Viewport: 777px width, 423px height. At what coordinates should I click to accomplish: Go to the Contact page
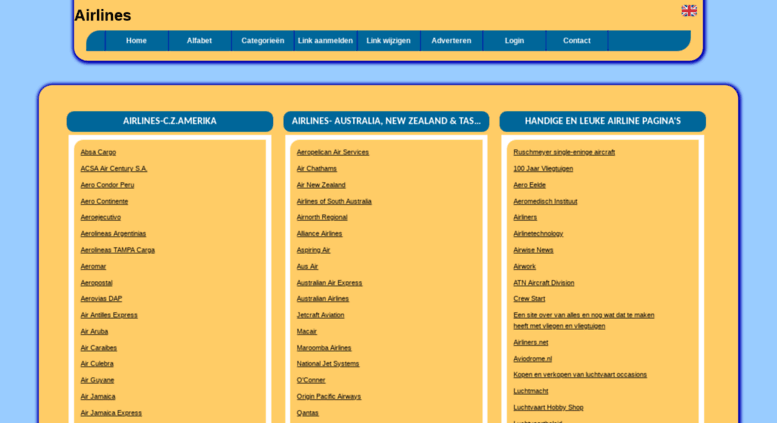(x=577, y=41)
